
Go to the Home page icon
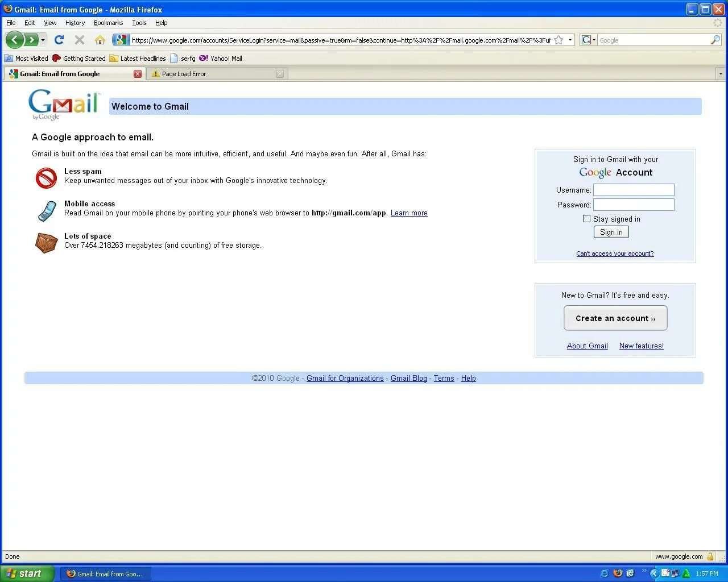pos(100,40)
